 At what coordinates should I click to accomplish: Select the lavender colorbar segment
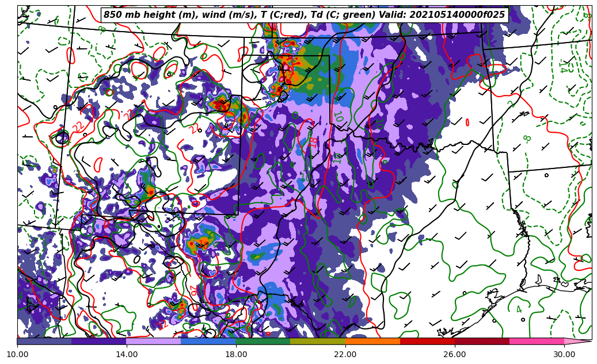[154, 342]
